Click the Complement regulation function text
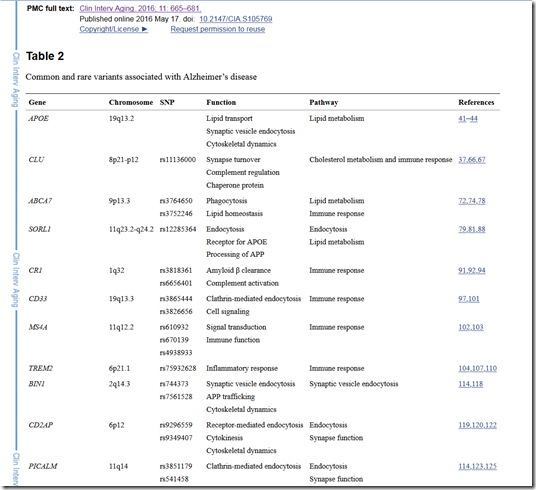 (243, 172)
